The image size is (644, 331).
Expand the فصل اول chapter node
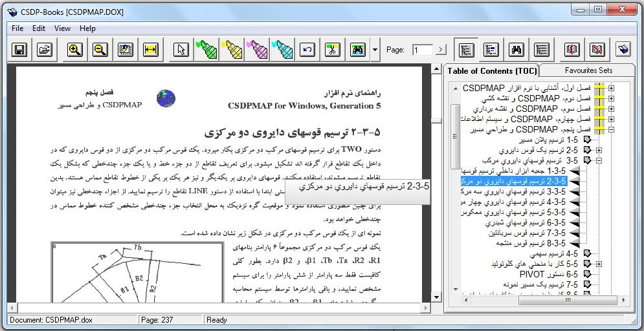612,88
